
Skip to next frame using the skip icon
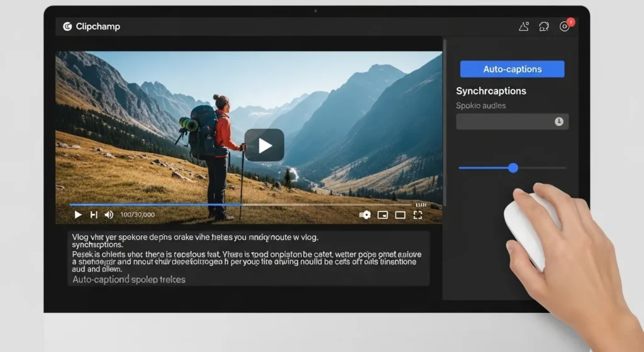[x=94, y=215]
